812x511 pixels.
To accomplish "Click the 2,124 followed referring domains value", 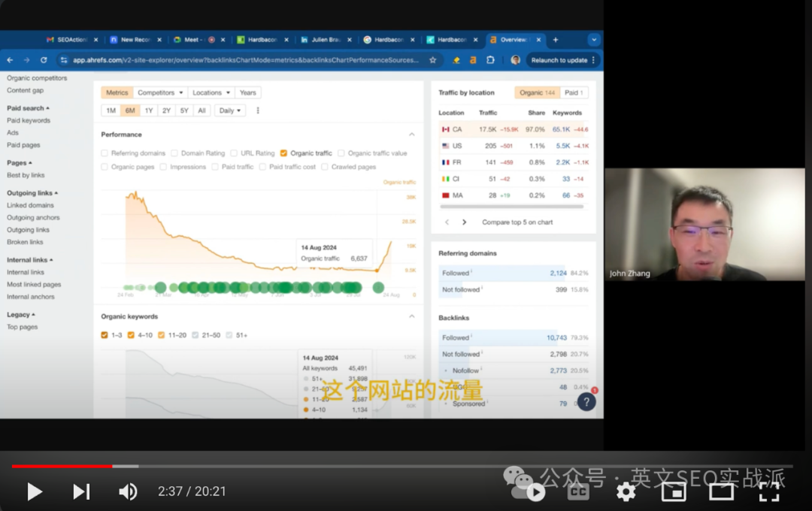I will (x=558, y=273).
